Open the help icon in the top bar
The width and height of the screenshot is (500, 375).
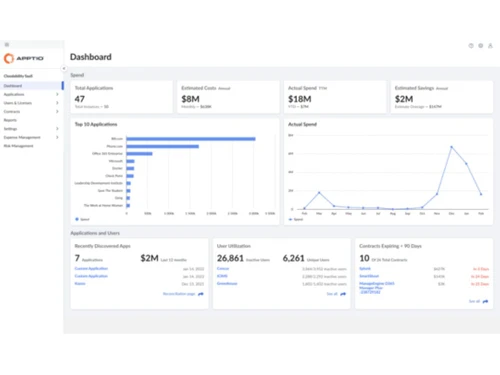(471, 46)
